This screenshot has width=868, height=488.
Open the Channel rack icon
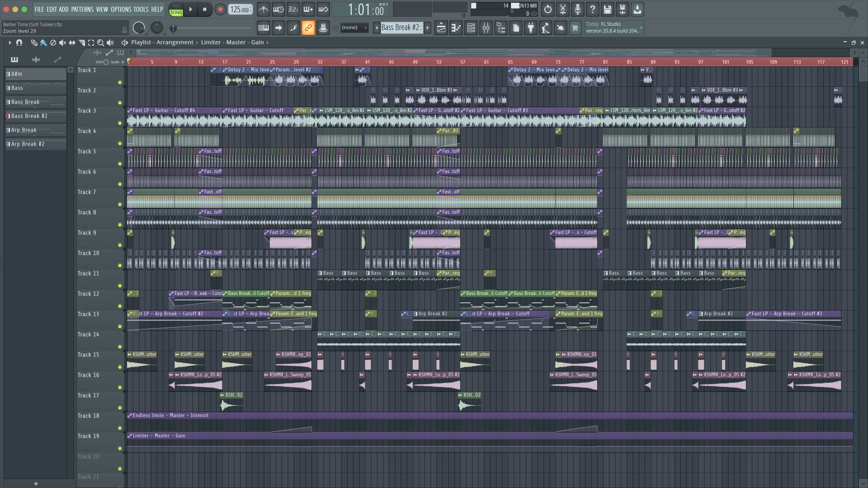tap(471, 28)
